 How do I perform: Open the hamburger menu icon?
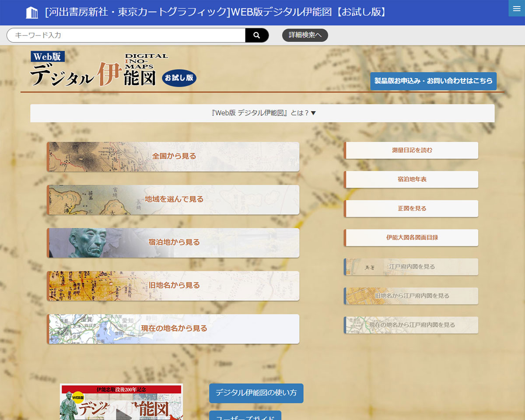[517, 8]
